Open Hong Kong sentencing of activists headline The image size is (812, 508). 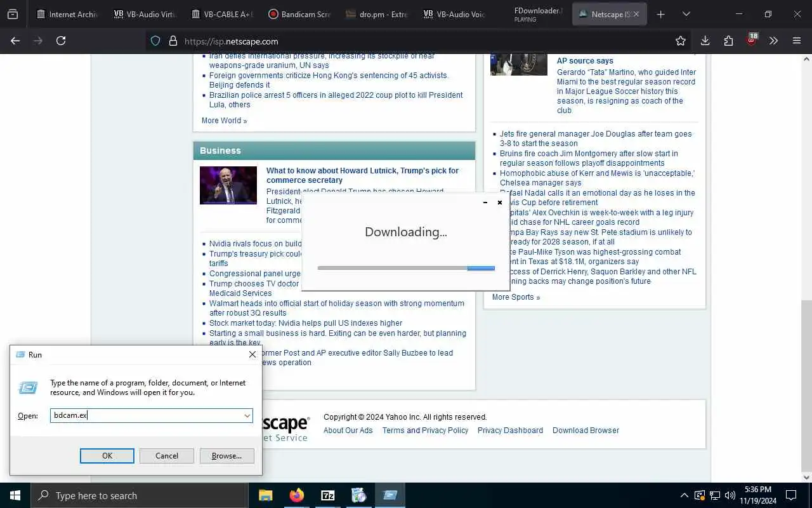[x=329, y=80]
